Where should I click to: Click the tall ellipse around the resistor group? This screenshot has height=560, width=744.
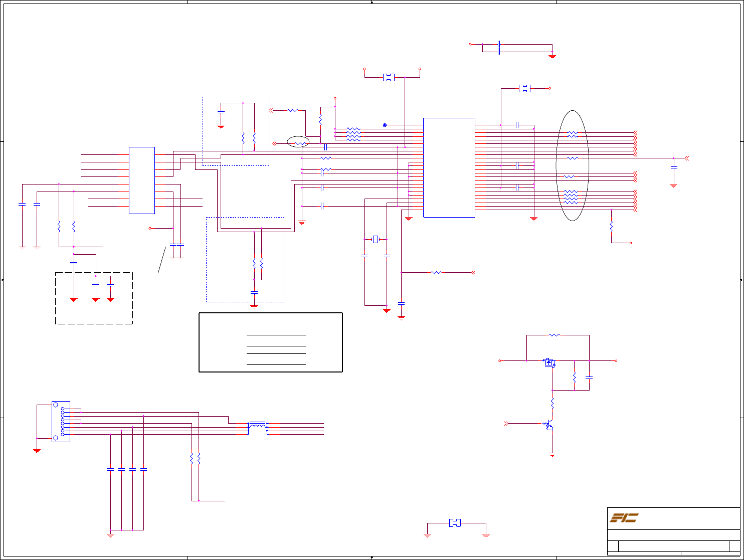[x=572, y=165]
